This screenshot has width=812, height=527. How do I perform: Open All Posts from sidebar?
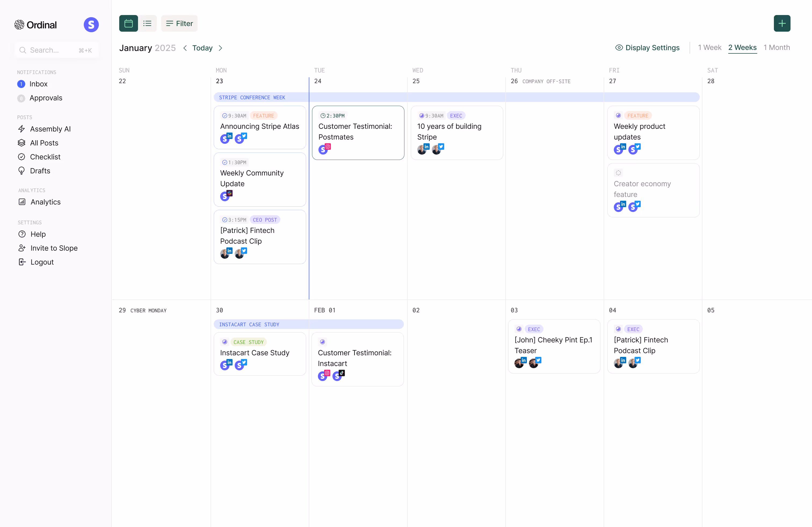tap(44, 143)
